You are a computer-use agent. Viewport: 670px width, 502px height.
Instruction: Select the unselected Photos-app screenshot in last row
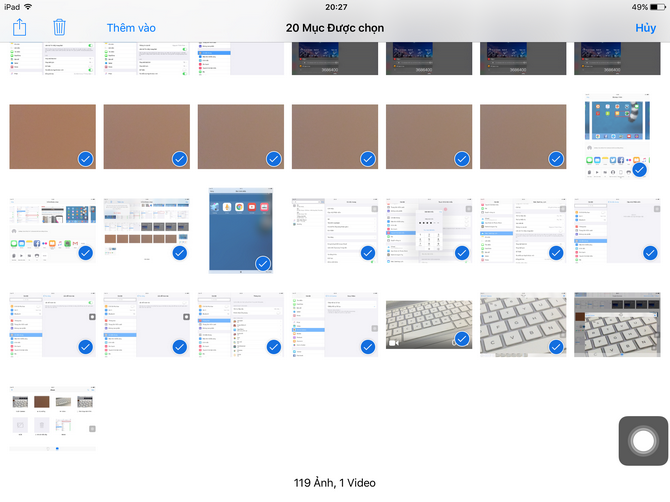(x=52, y=418)
